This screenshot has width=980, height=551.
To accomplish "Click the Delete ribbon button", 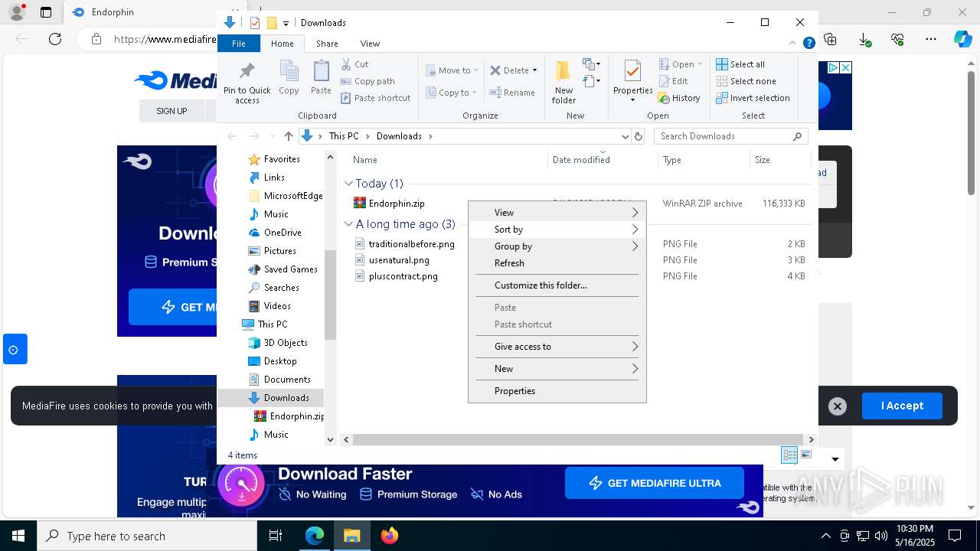I will (513, 70).
